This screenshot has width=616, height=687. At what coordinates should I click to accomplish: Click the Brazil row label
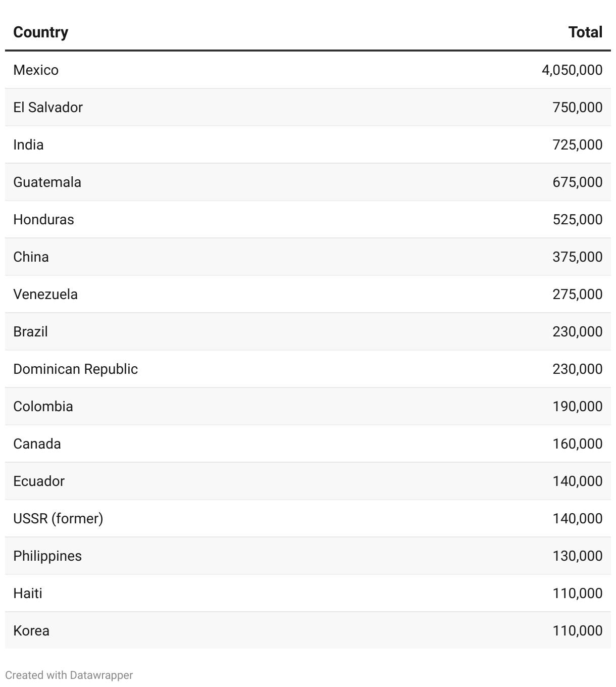30,331
